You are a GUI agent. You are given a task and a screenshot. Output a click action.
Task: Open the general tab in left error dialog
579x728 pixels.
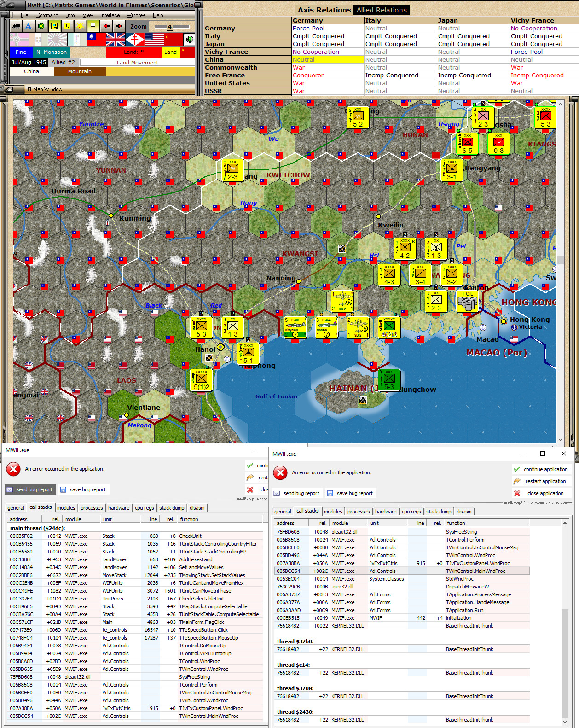tap(16, 507)
